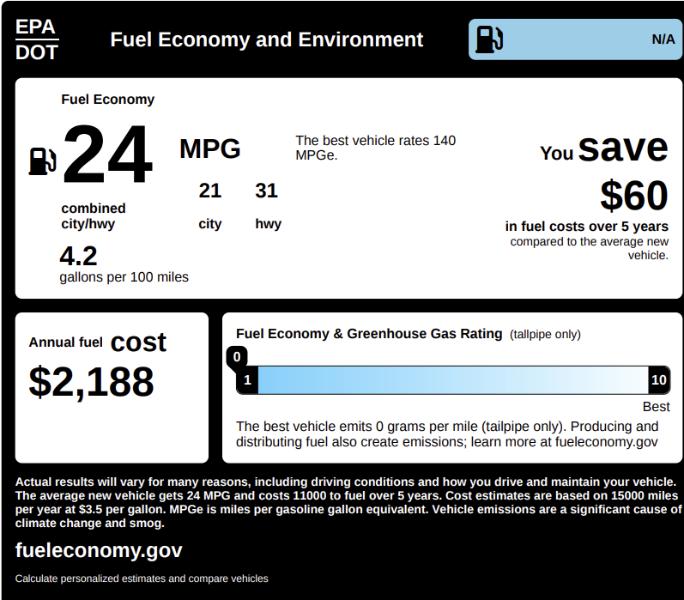This screenshot has width=684, height=600.
Task: Click the rating marker showing 0
Action: point(237,356)
